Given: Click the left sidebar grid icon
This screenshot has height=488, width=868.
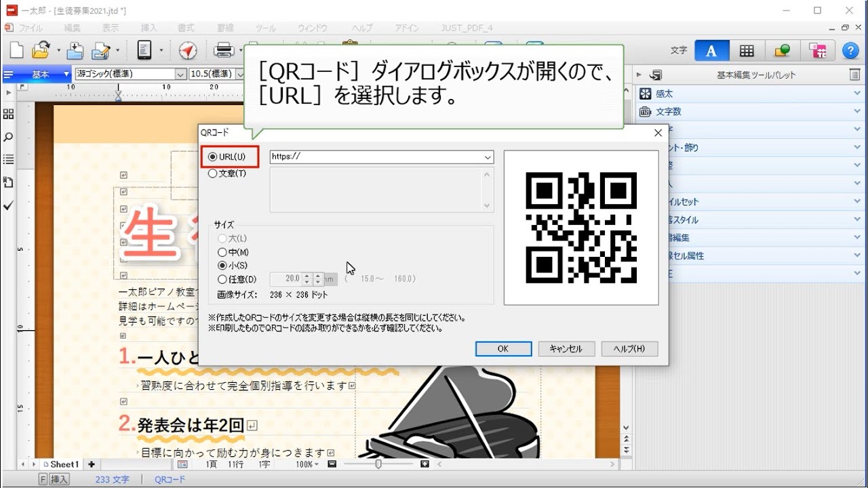Looking at the screenshot, I should [8, 114].
